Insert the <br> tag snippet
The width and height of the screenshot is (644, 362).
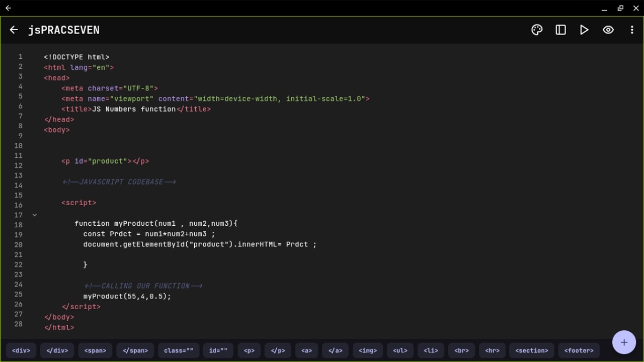(x=461, y=350)
